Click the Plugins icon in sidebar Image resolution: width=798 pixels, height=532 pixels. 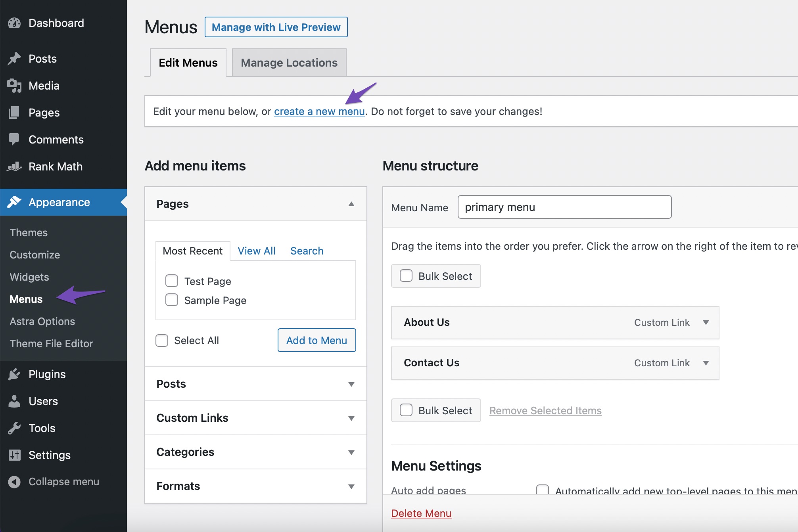pos(15,373)
